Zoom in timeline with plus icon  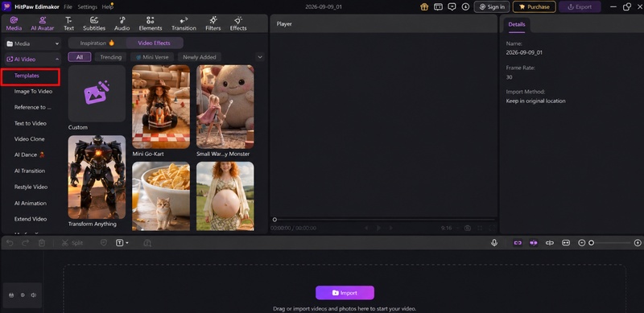click(x=638, y=243)
